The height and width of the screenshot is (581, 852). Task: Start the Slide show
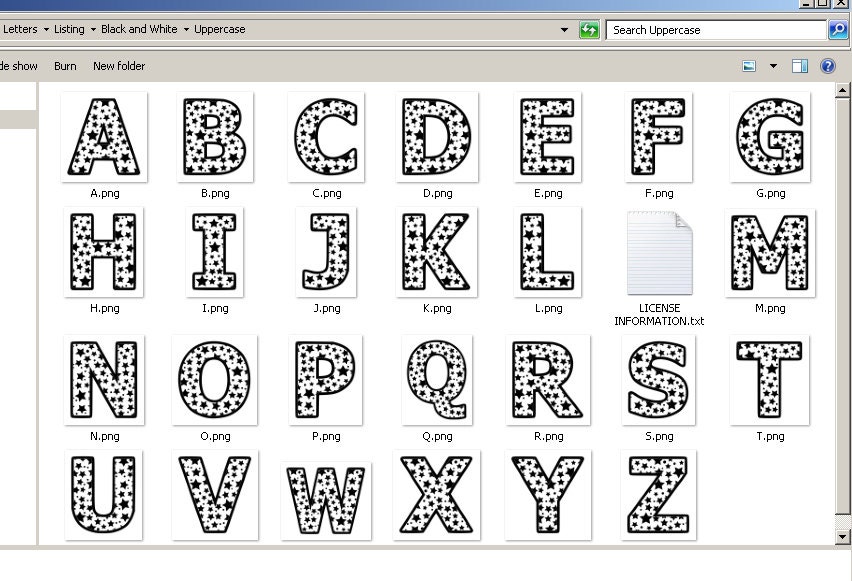(x=17, y=65)
